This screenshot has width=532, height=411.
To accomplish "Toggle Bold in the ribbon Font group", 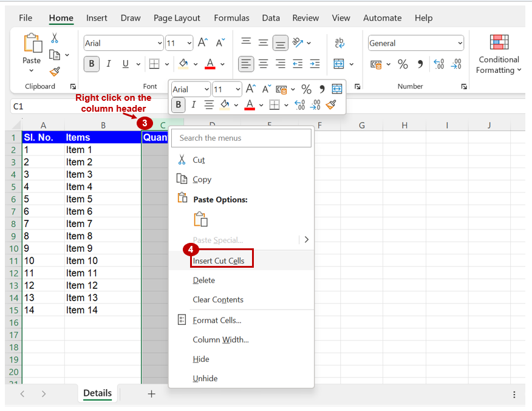I will point(92,64).
